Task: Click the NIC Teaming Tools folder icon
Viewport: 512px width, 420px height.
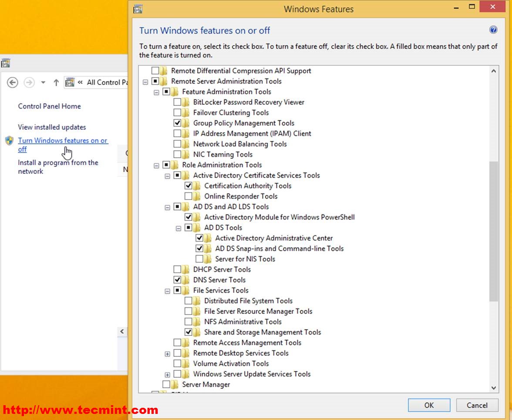Action: point(186,154)
